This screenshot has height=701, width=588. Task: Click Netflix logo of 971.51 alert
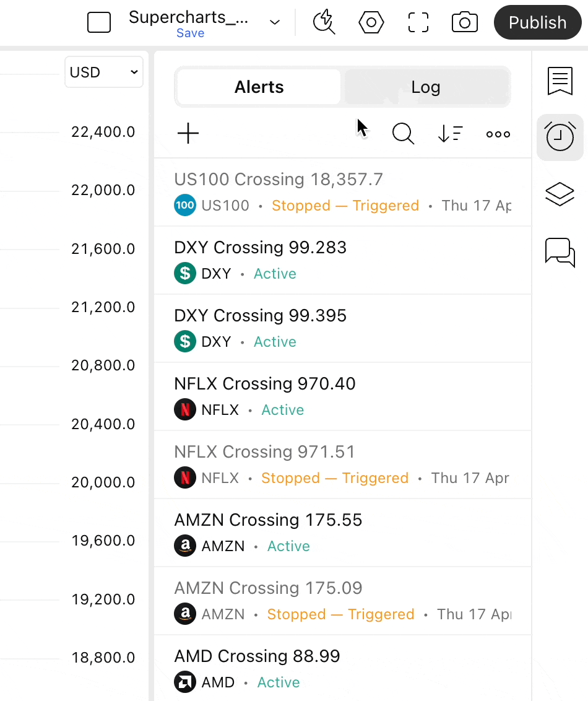[185, 477]
